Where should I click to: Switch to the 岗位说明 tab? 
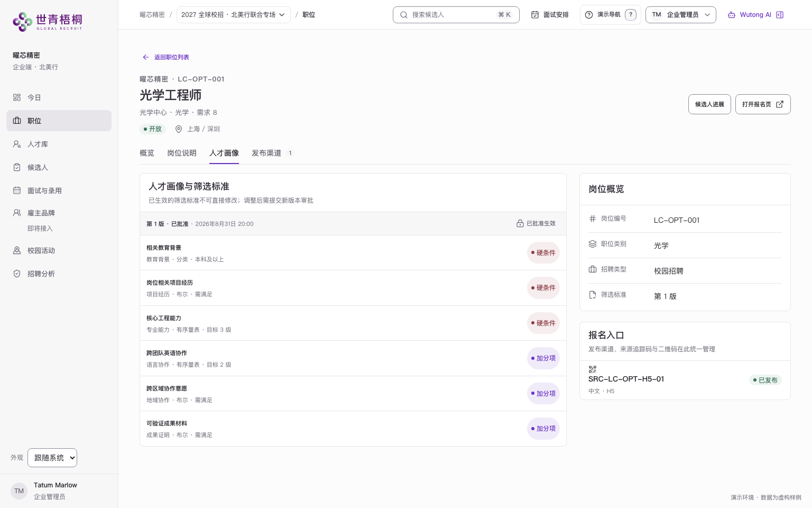(182, 153)
